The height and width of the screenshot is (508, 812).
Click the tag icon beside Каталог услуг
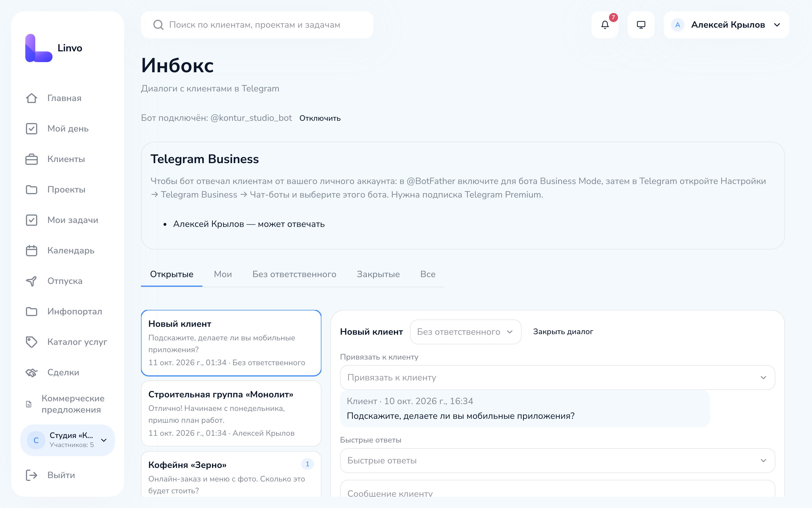pos(32,342)
